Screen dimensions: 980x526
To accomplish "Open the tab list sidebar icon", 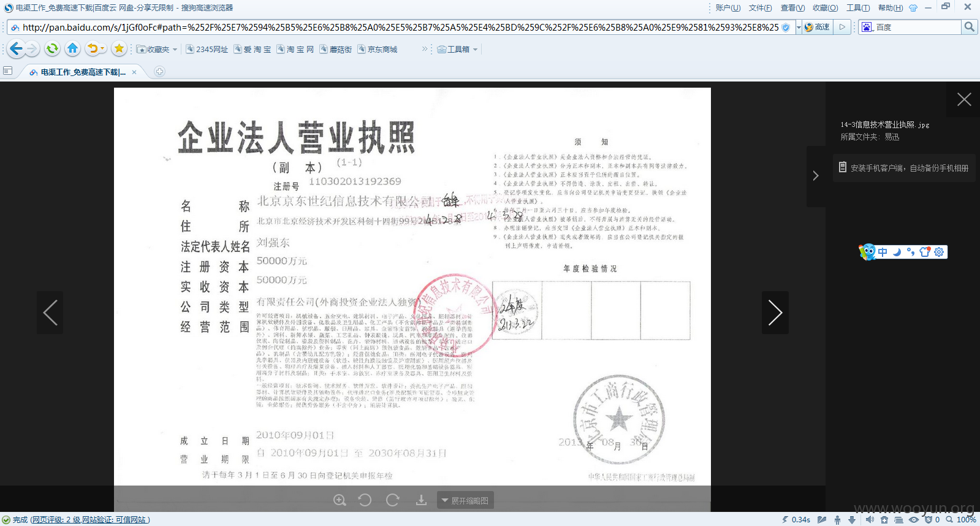I will 8,71.
